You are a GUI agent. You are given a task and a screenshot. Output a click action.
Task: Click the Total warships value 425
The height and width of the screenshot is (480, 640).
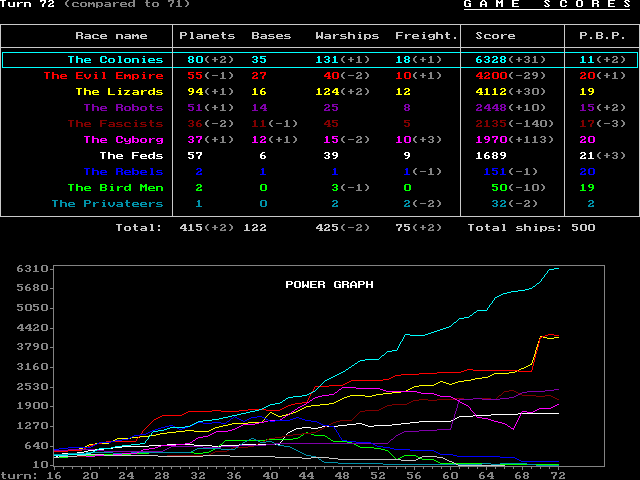(327, 227)
